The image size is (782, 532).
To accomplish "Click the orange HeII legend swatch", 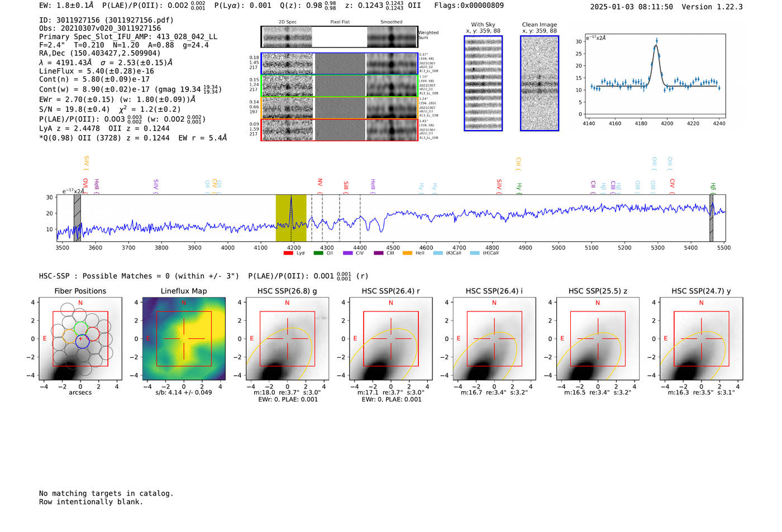I will pos(408,253).
